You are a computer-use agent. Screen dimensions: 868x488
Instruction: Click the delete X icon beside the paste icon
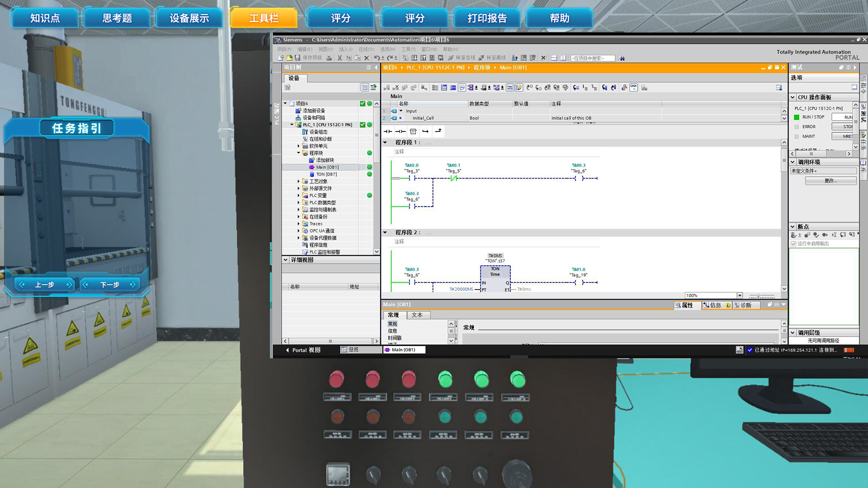(x=367, y=58)
